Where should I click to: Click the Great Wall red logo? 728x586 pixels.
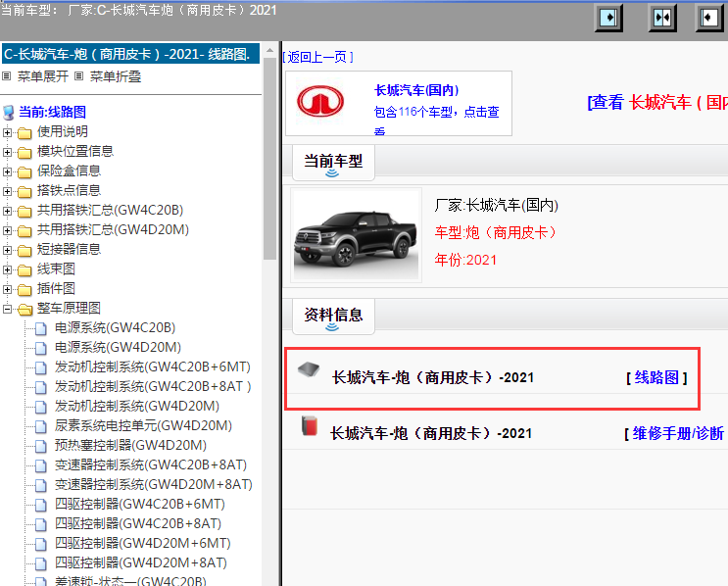(x=320, y=101)
